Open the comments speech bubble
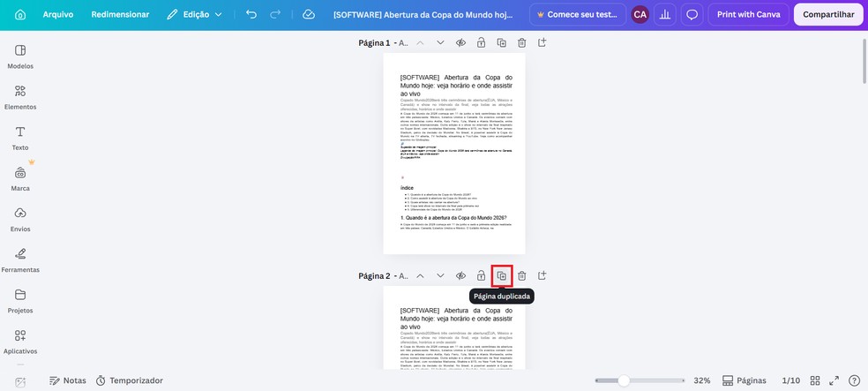 pos(692,15)
